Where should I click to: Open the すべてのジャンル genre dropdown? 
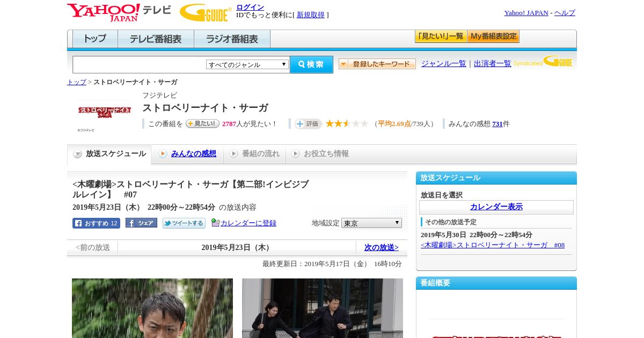(x=247, y=64)
